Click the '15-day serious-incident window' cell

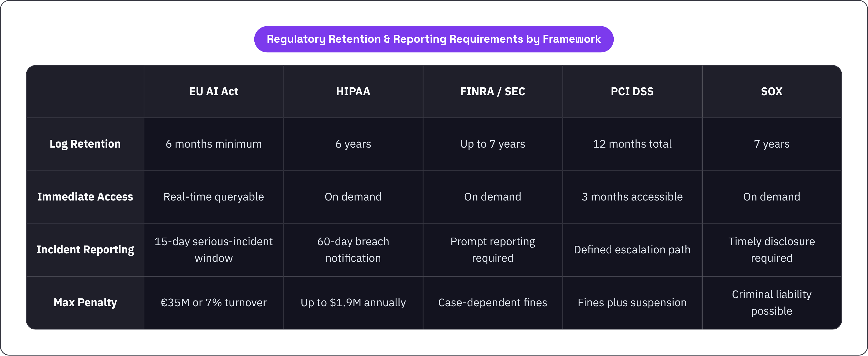[214, 250]
